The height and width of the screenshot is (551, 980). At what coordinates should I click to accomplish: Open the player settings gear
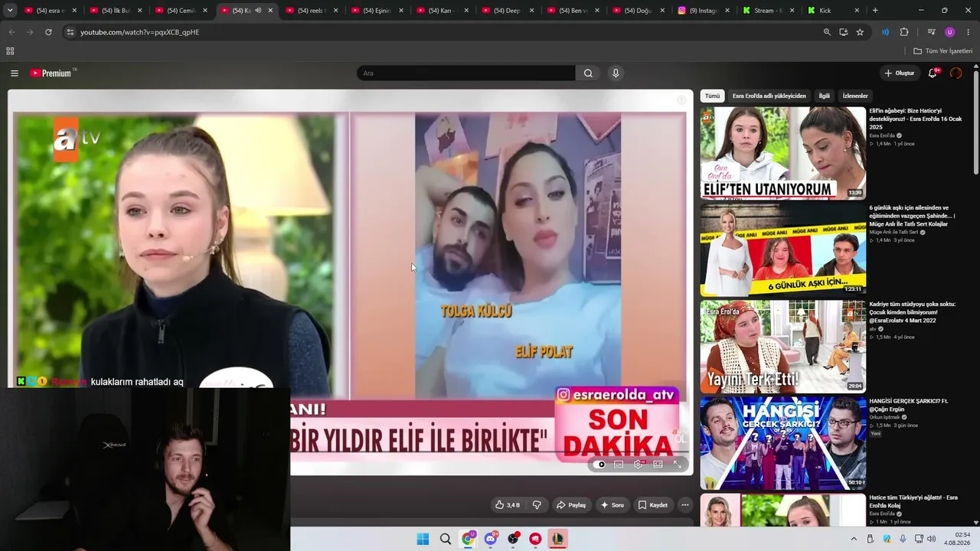point(638,464)
